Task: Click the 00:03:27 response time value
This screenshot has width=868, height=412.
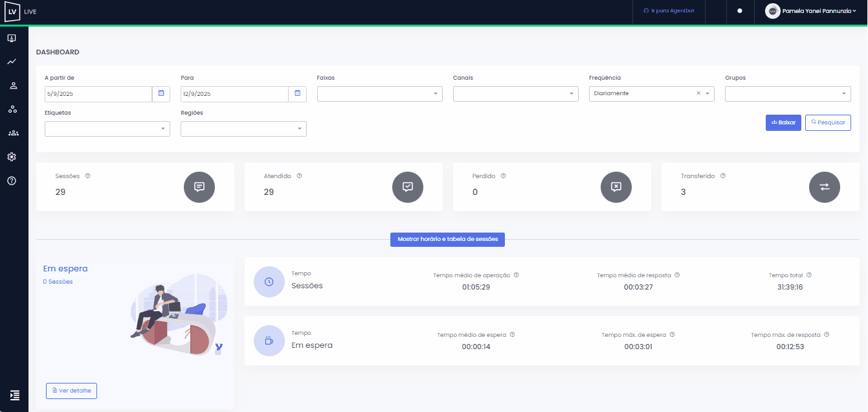Action: (638, 287)
